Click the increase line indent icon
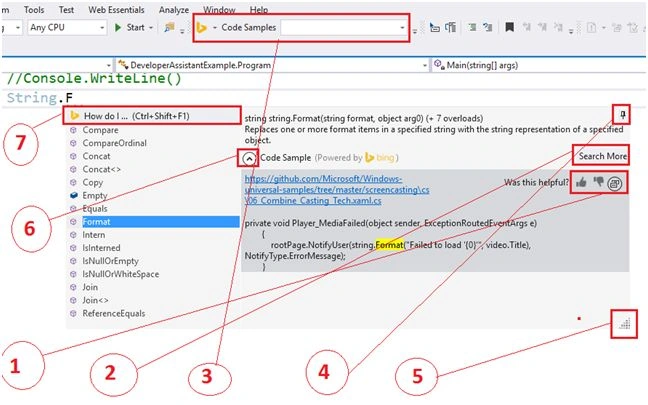The width and height of the screenshot is (648, 405). (488, 28)
